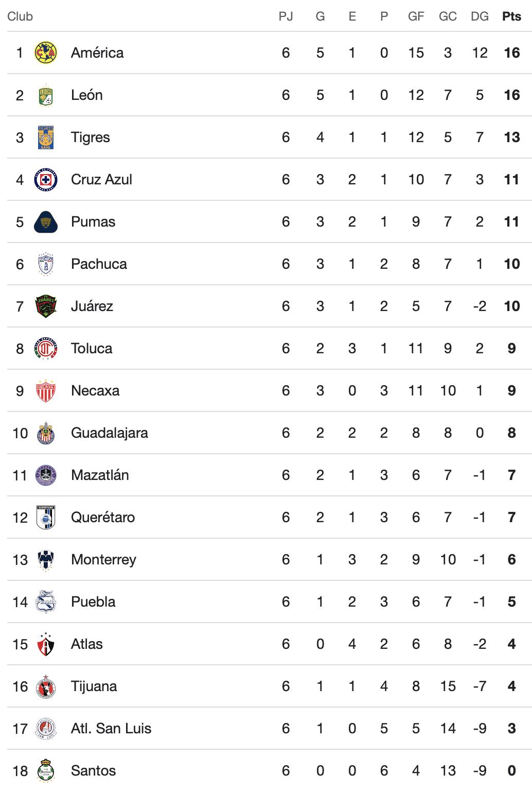Click the Pts column header

(511, 16)
